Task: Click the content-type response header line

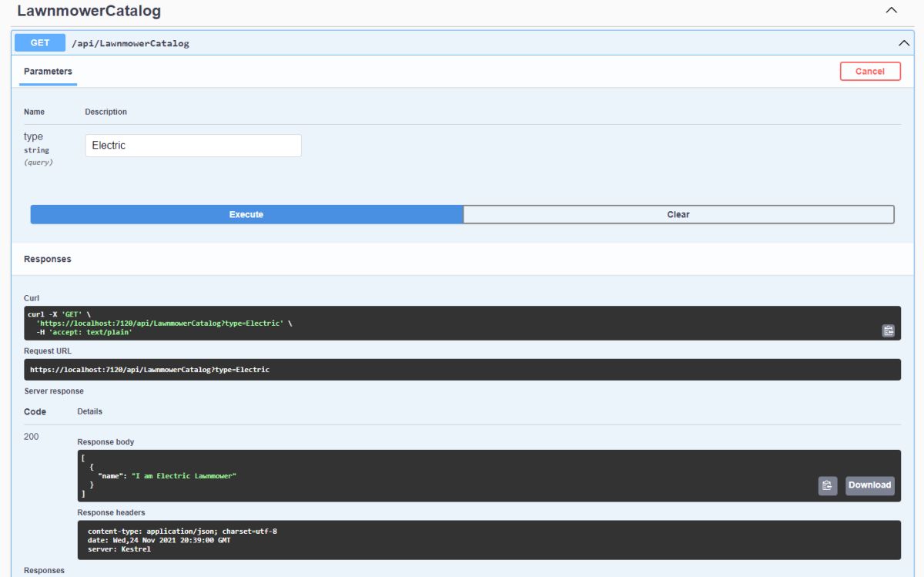Action: point(182,532)
